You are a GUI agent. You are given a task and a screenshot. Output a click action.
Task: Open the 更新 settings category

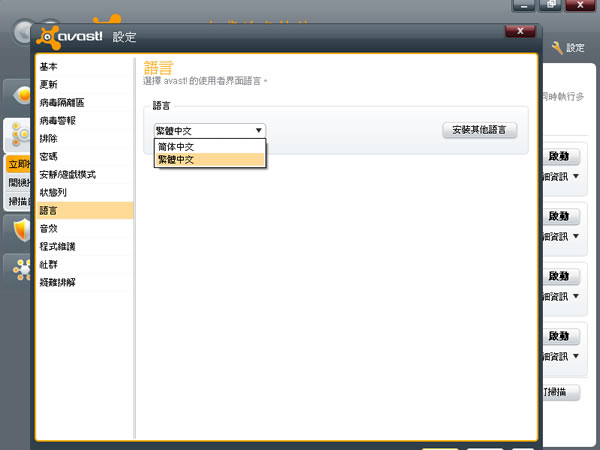coord(85,85)
